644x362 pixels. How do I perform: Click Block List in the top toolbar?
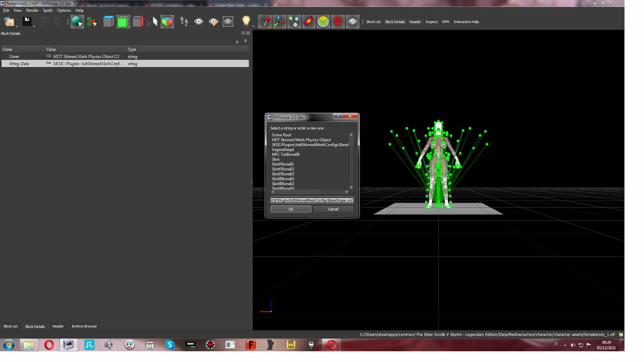pyautogui.click(x=373, y=22)
